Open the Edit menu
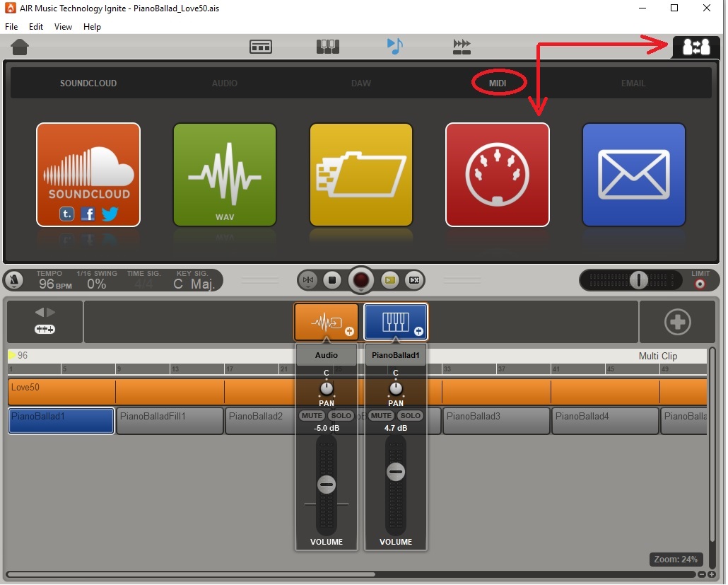 (x=36, y=26)
